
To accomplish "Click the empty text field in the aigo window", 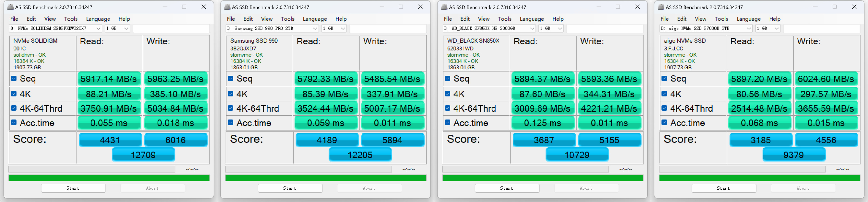I will (822, 29).
